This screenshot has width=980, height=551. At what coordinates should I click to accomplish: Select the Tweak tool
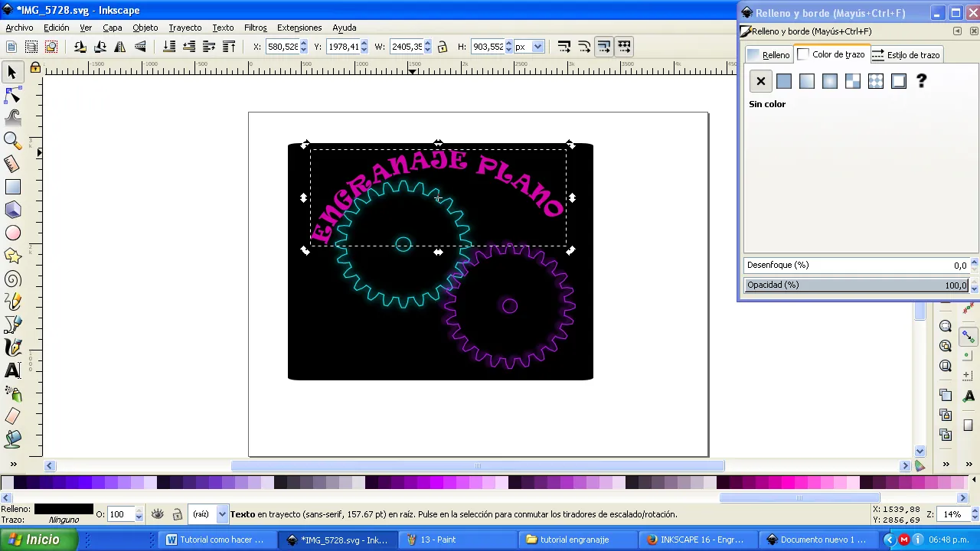(12, 118)
